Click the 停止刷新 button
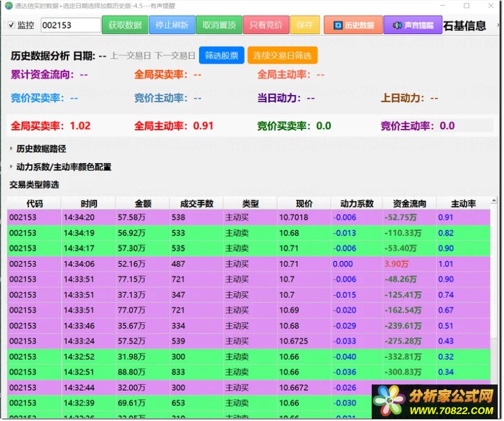 pos(172,25)
